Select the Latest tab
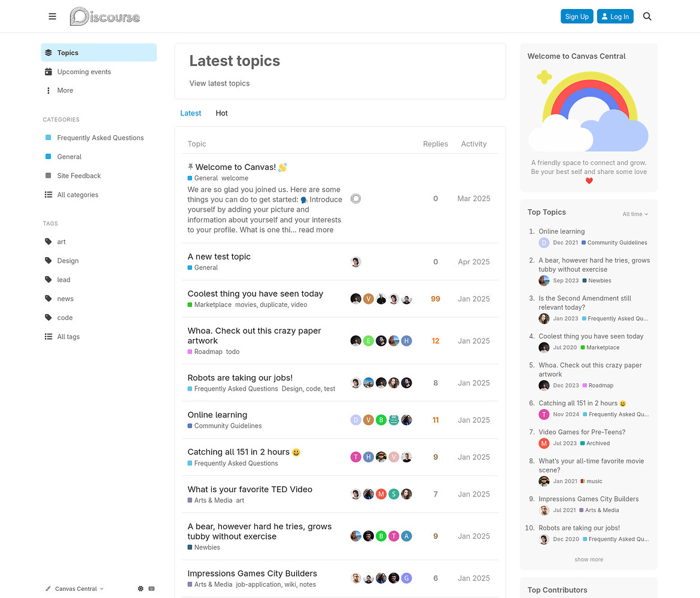The width and height of the screenshot is (700, 598). 190,113
